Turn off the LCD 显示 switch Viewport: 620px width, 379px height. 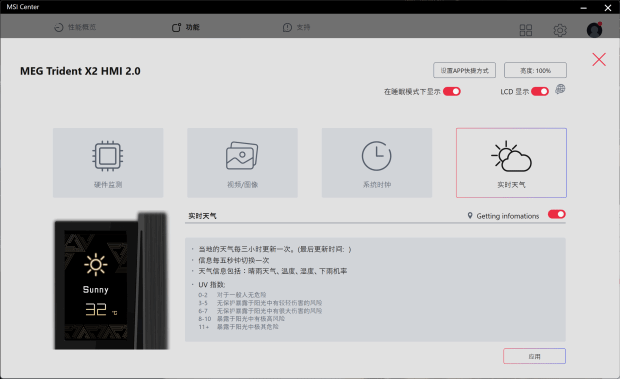(x=540, y=92)
